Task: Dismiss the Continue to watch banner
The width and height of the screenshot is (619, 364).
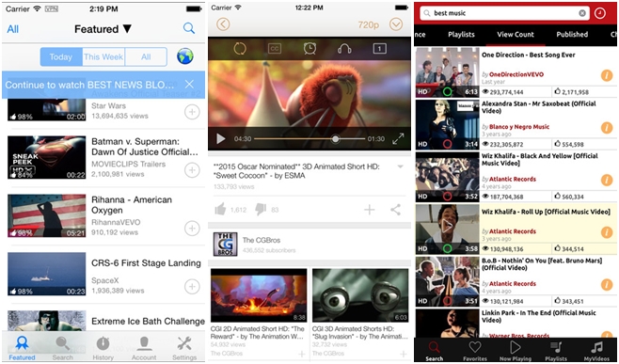Action: 189,84
